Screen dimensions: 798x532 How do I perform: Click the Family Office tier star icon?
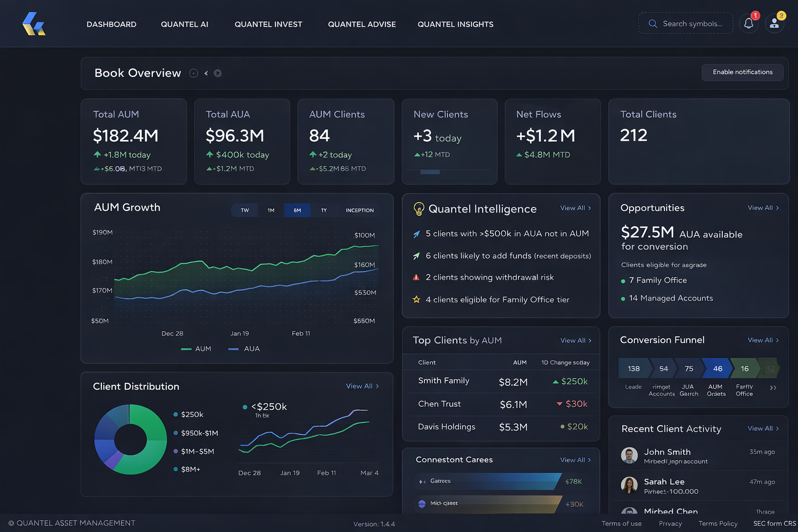tap(416, 300)
